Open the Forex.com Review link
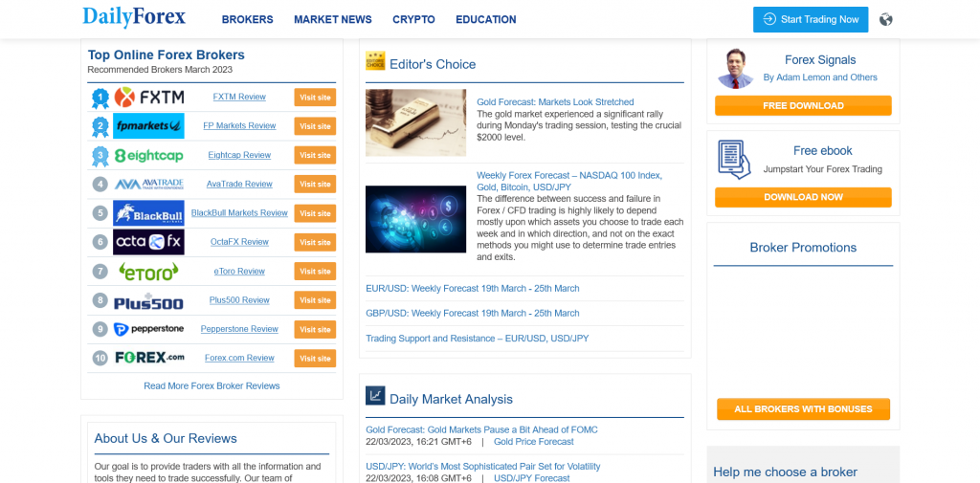This screenshot has width=980, height=483. [x=239, y=358]
